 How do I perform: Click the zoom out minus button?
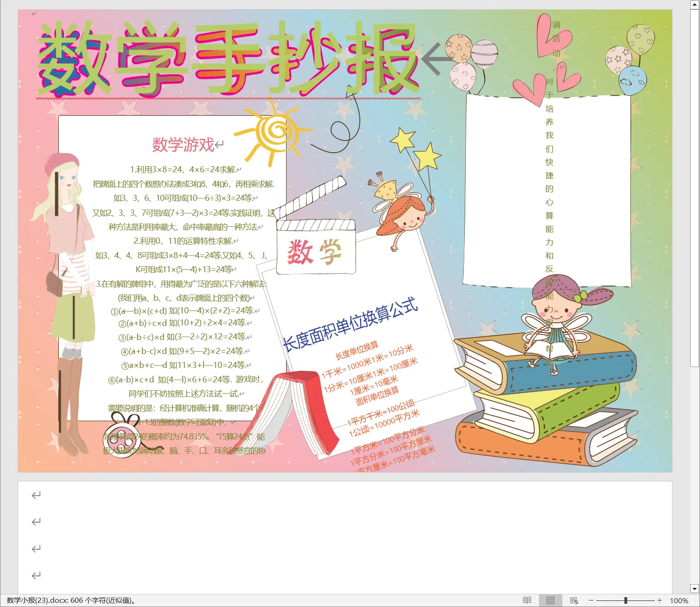click(x=591, y=600)
